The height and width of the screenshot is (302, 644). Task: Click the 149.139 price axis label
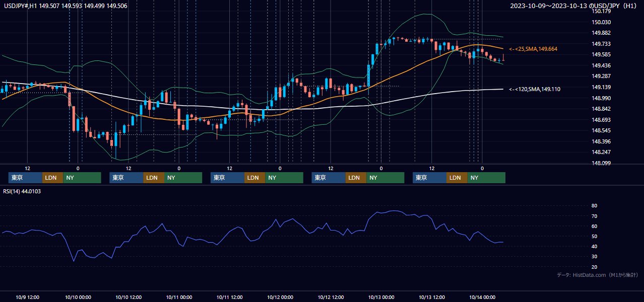601,87
